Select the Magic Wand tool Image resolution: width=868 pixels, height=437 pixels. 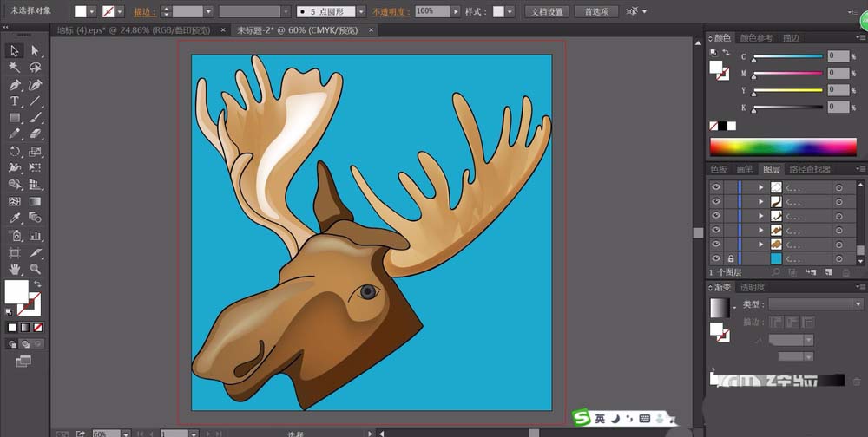[x=15, y=68]
